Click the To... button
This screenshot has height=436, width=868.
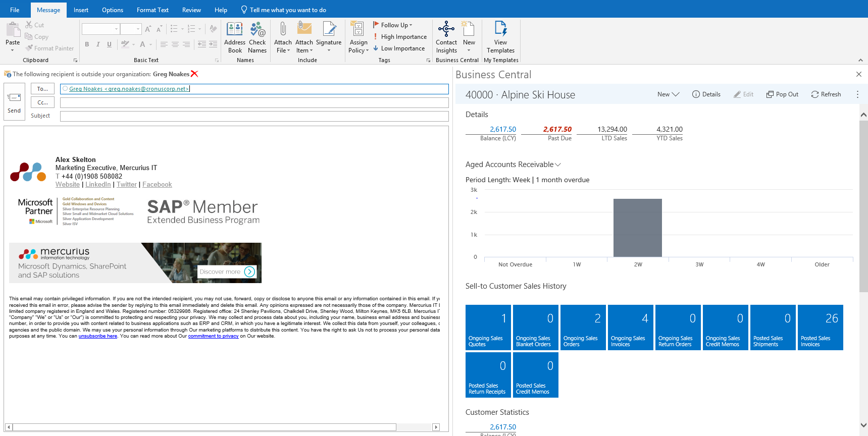pos(43,89)
